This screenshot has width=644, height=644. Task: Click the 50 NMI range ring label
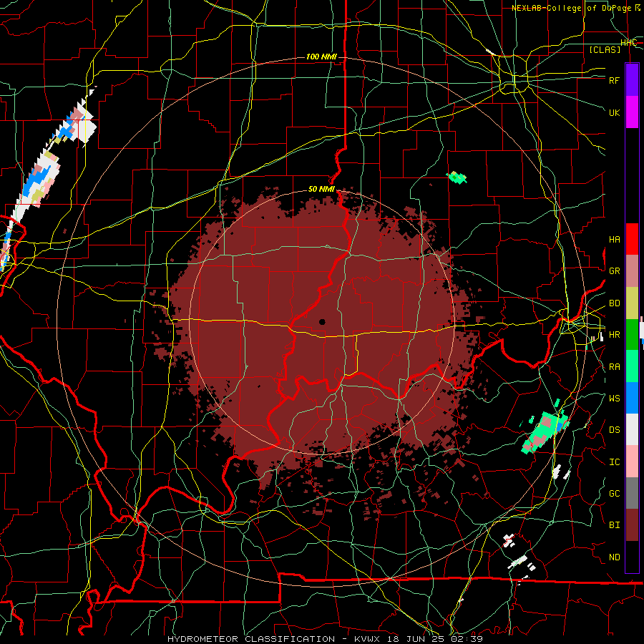[321, 190]
